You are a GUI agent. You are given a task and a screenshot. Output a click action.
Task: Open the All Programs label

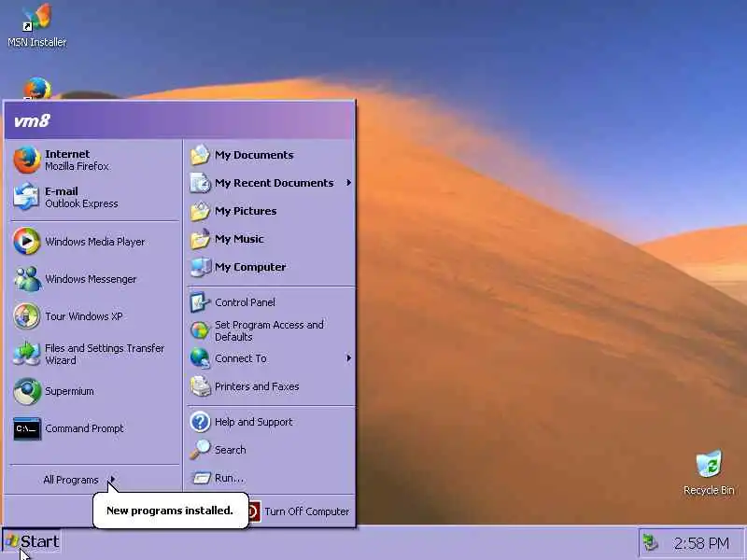(71, 480)
